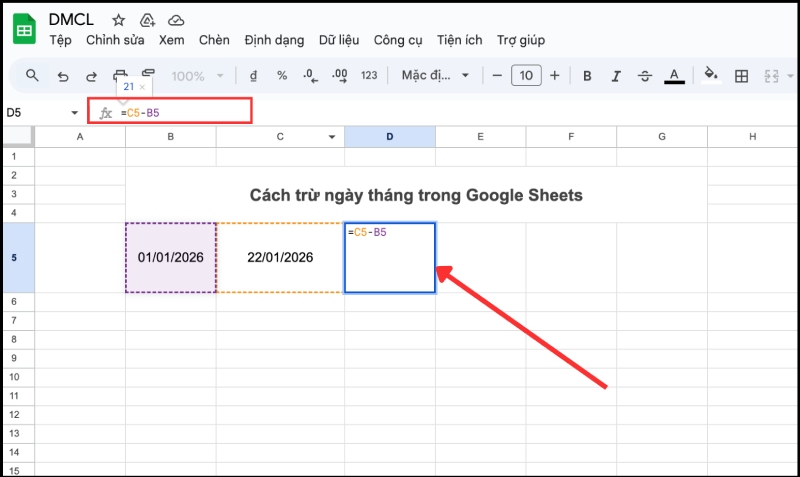Select column E header
The height and width of the screenshot is (477, 800).
(481, 137)
